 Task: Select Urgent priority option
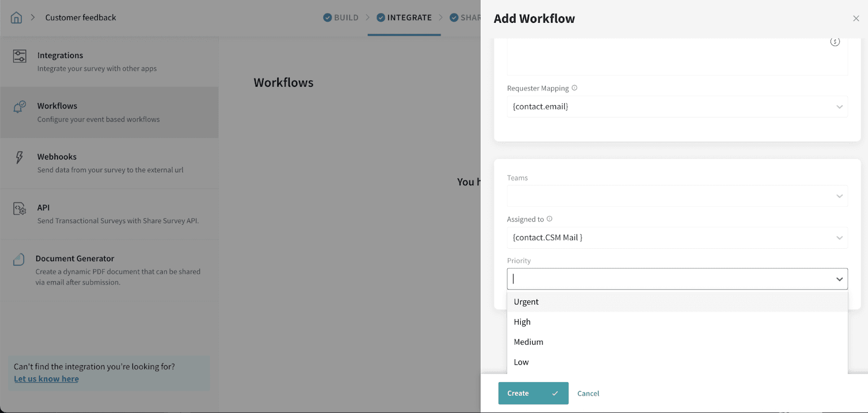click(526, 302)
